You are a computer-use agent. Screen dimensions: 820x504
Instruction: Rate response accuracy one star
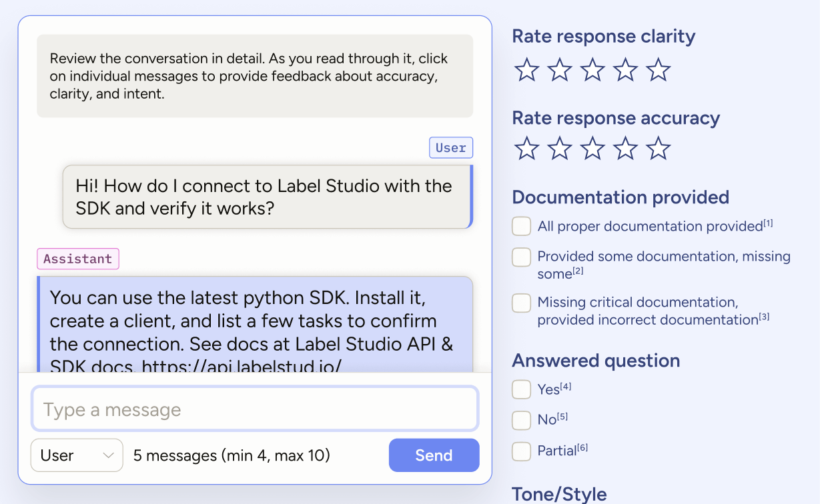click(526, 149)
